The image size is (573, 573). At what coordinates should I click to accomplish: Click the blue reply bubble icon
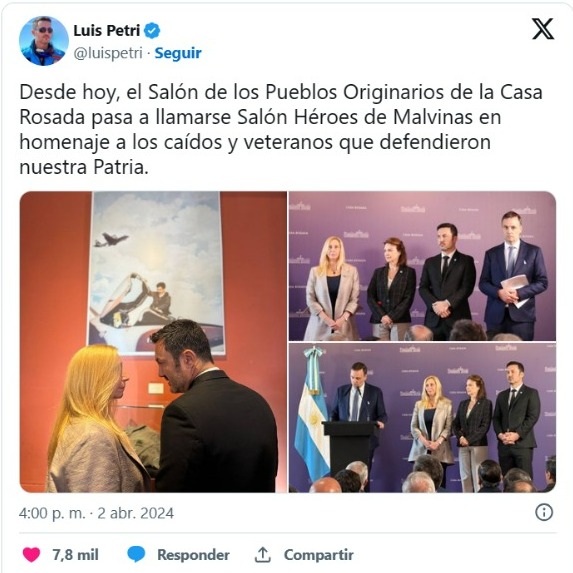click(136, 554)
